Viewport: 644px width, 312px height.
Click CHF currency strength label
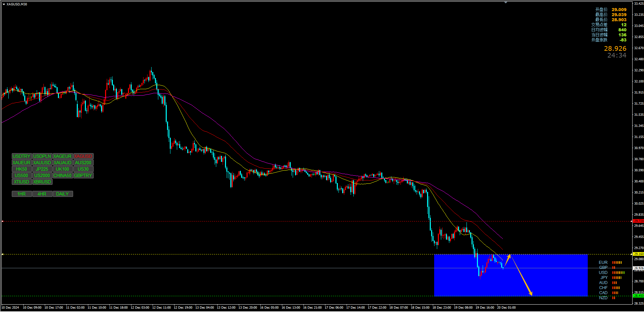(603, 288)
